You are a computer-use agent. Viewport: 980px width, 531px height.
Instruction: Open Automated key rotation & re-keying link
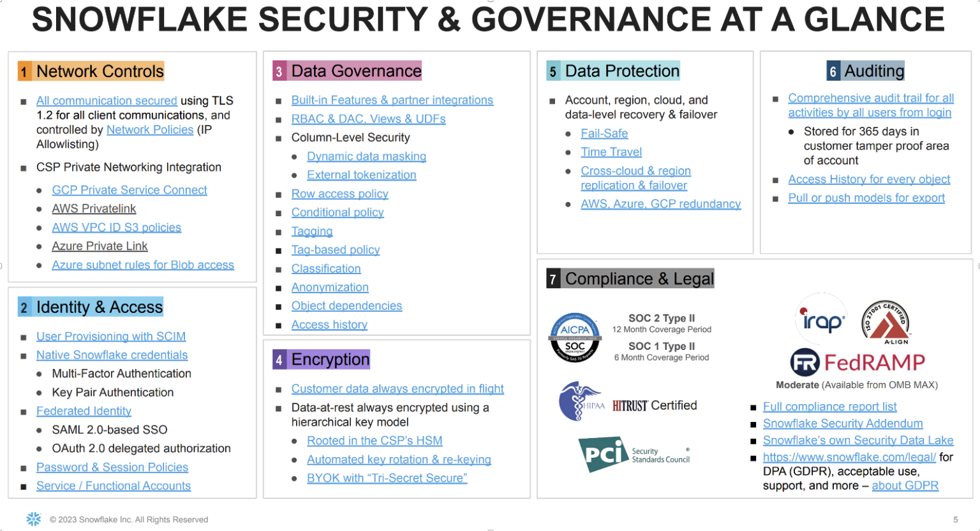pos(399,460)
